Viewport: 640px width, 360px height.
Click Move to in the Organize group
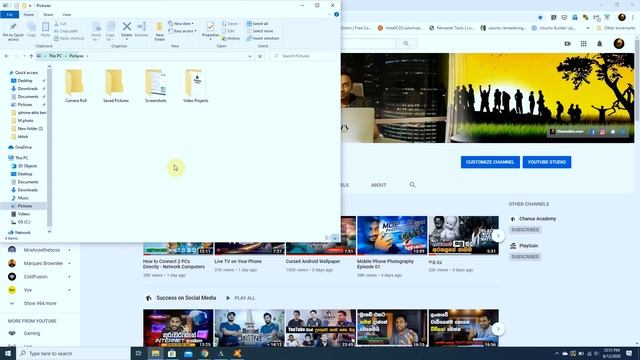pos(96,31)
